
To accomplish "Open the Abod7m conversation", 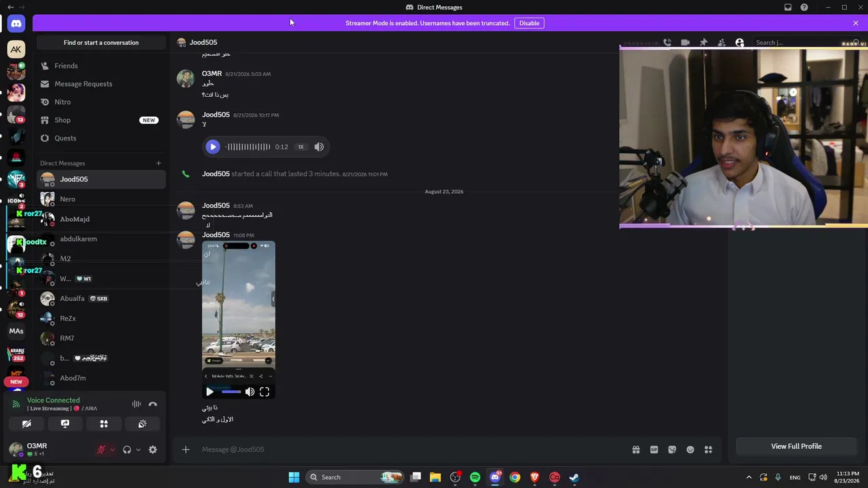I will pos(101,378).
